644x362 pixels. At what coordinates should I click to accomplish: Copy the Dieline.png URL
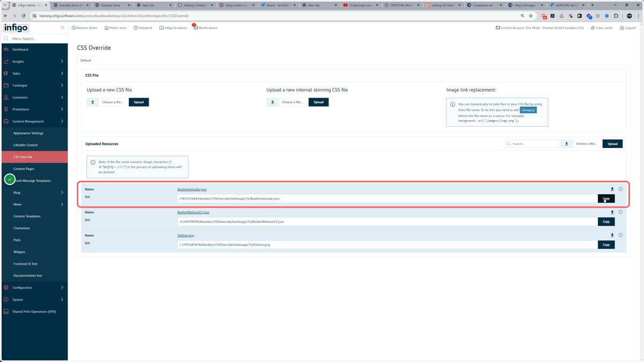(x=606, y=245)
